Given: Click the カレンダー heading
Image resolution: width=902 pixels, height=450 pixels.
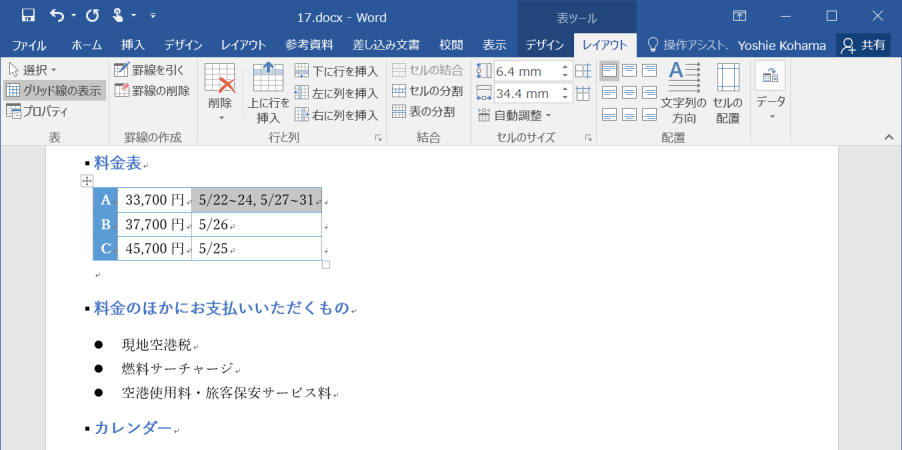Looking at the screenshot, I should pos(133,428).
